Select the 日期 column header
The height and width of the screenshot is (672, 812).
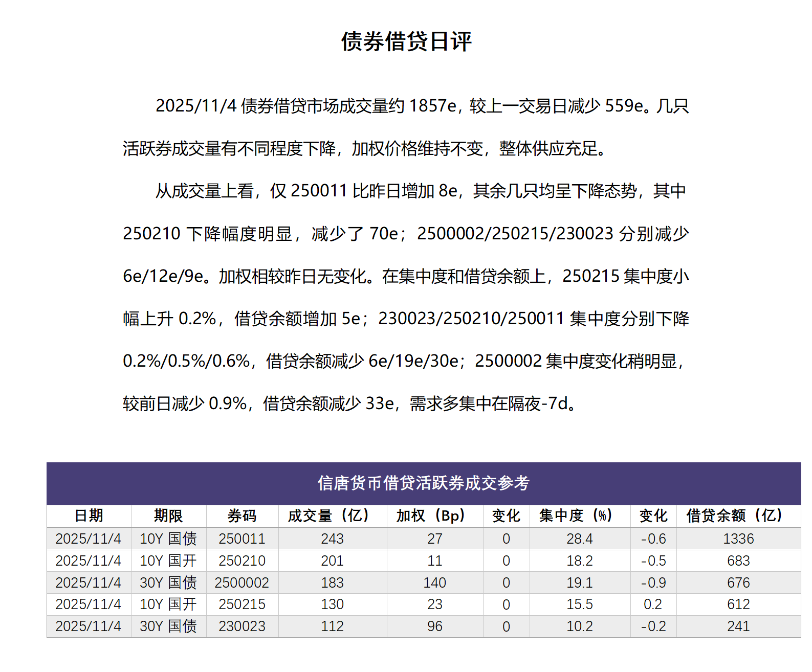[x=89, y=516]
